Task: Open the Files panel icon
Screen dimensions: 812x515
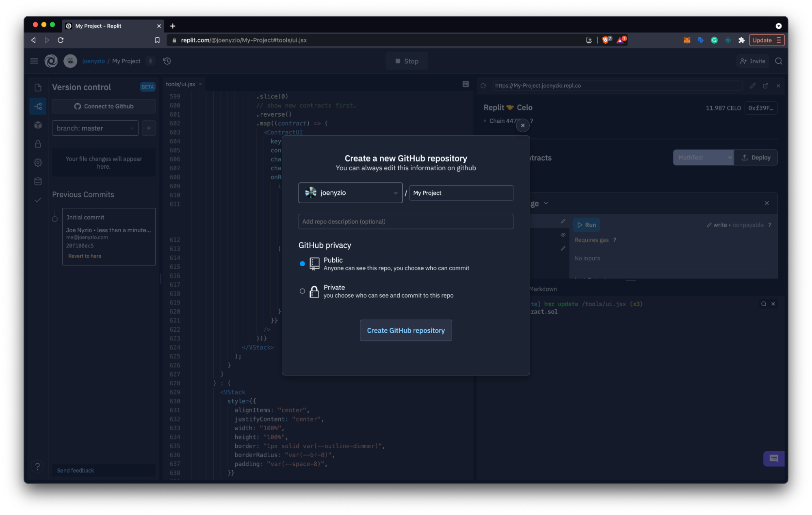Action: pos(38,87)
